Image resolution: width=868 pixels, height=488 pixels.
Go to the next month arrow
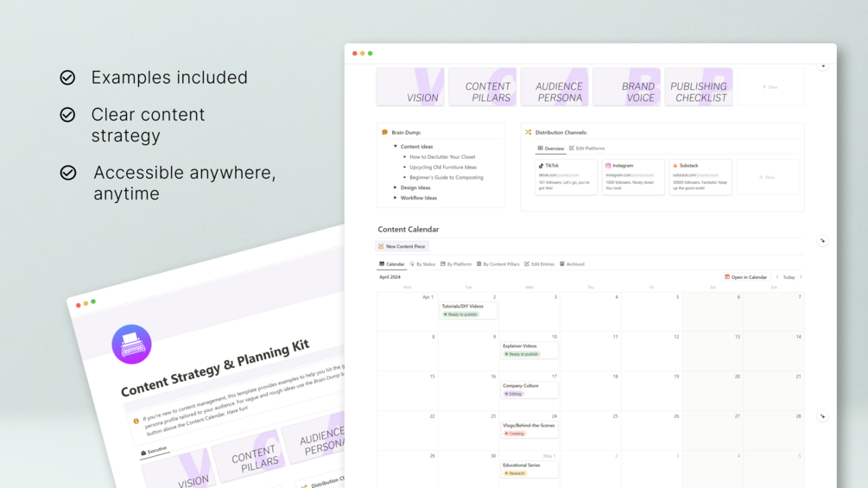801,277
